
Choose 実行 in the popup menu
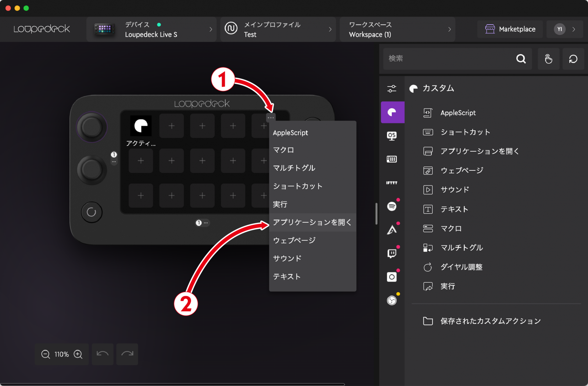(313, 204)
